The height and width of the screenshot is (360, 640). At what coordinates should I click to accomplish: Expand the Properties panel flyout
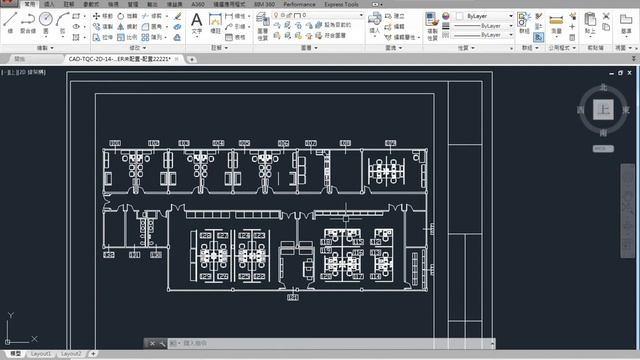click(x=466, y=48)
